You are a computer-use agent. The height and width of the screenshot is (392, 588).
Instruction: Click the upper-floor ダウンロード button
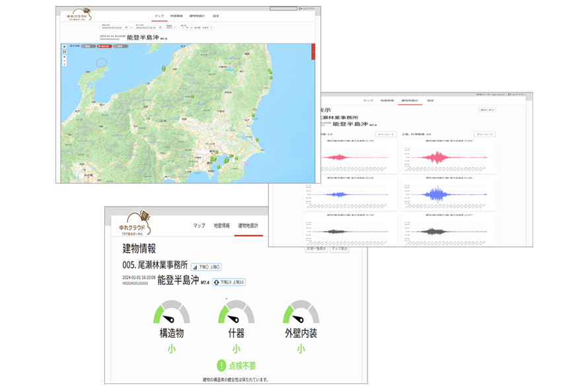(484, 134)
